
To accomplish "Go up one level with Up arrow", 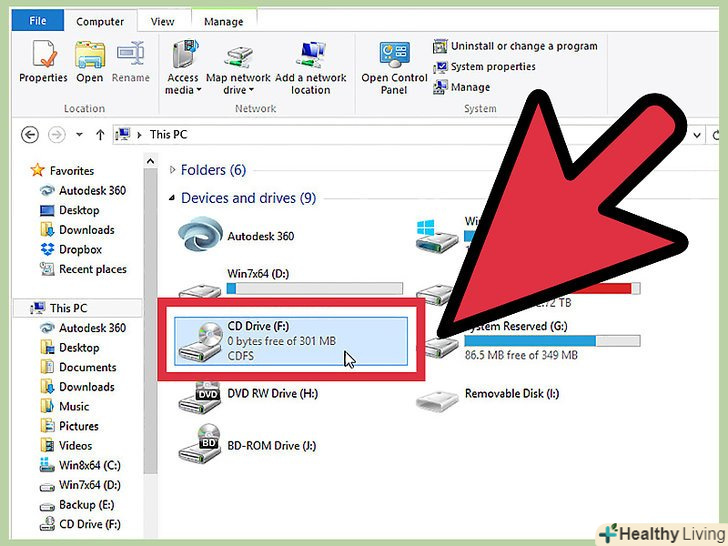I will pos(100,135).
